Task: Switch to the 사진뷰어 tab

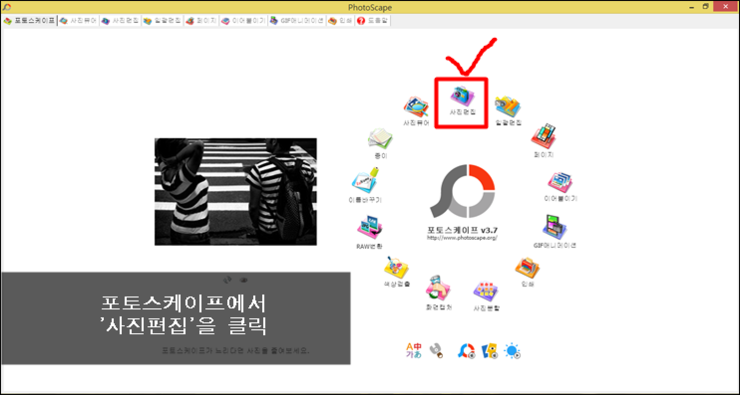Action: [x=78, y=21]
